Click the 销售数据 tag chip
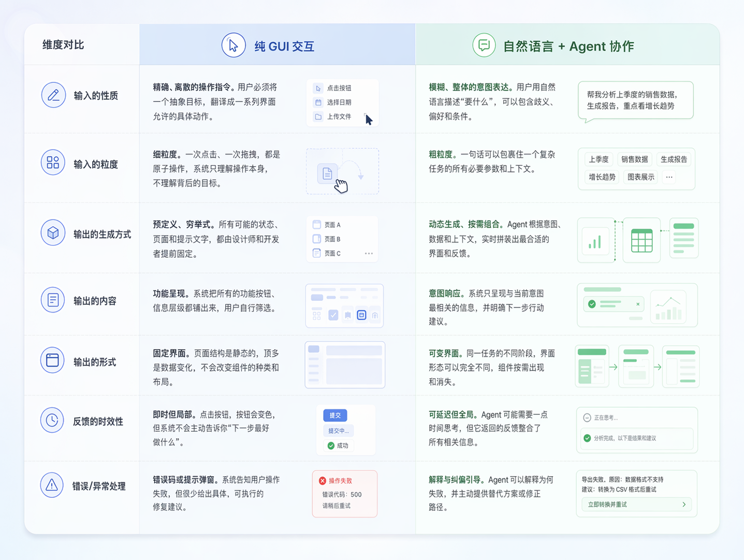The image size is (744, 560). point(634,159)
